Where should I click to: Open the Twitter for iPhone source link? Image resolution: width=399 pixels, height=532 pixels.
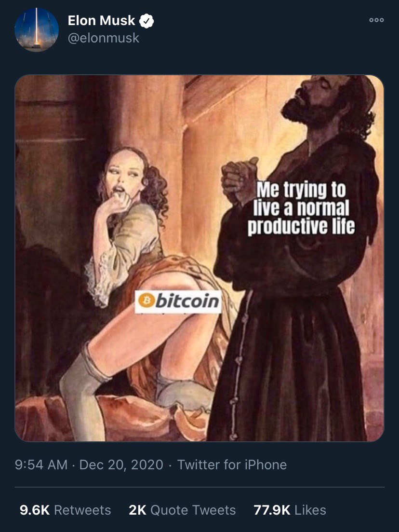coord(232,464)
